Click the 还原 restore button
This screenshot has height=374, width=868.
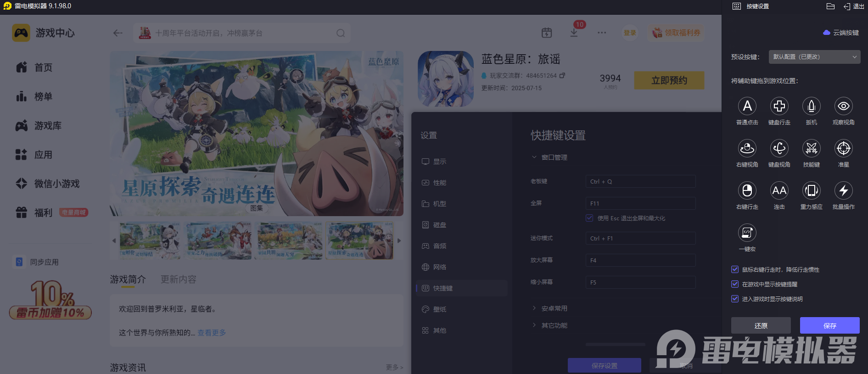[x=761, y=325]
